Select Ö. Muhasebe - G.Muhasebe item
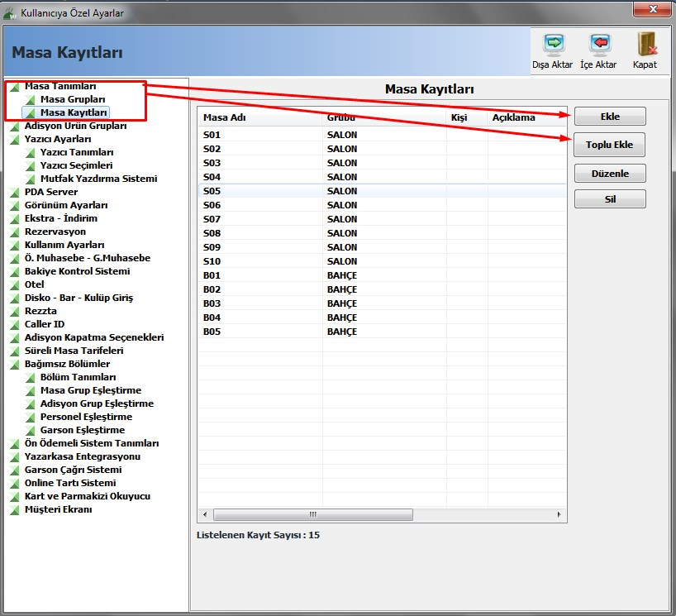This screenshot has width=676, height=616. (88, 258)
